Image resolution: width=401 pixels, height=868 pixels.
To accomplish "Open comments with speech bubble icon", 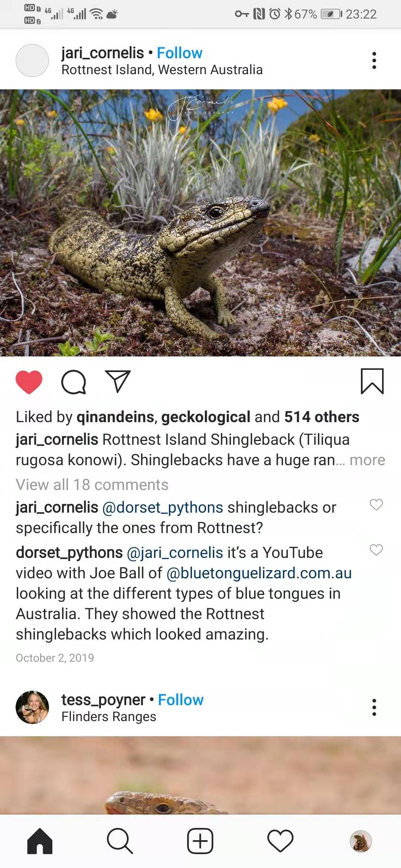I will (74, 382).
